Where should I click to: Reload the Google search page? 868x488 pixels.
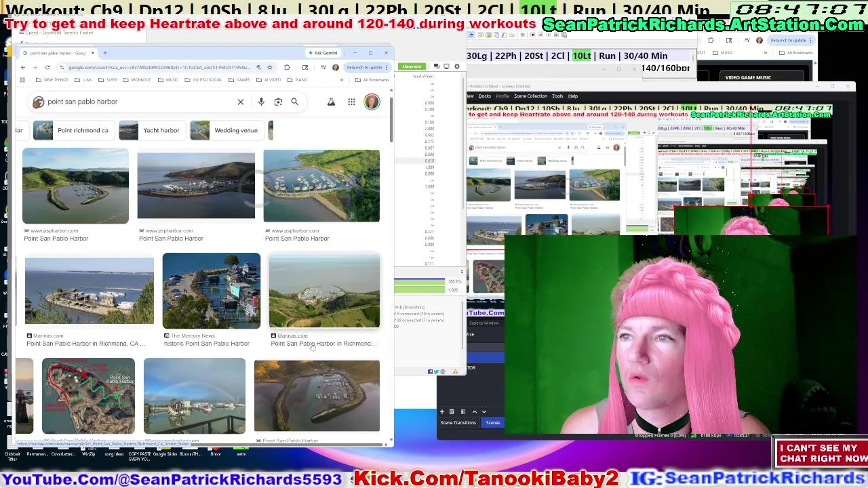tap(47, 67)
